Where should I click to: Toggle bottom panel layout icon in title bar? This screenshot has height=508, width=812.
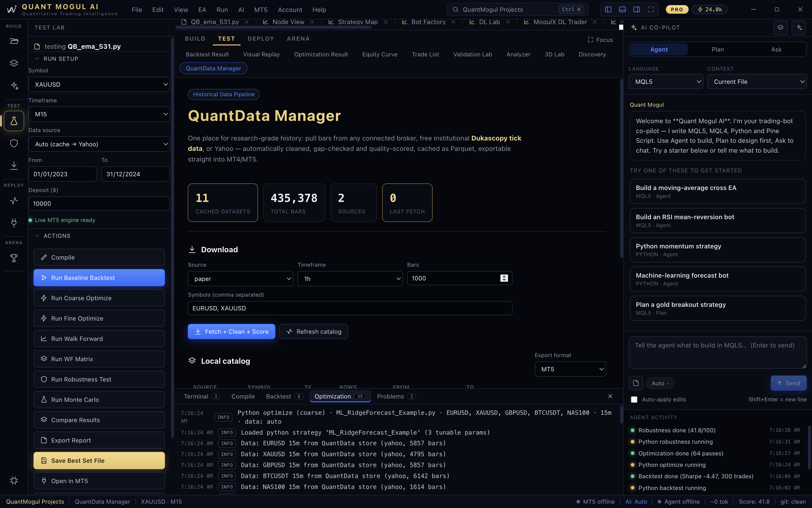click(x=622, y=9)
